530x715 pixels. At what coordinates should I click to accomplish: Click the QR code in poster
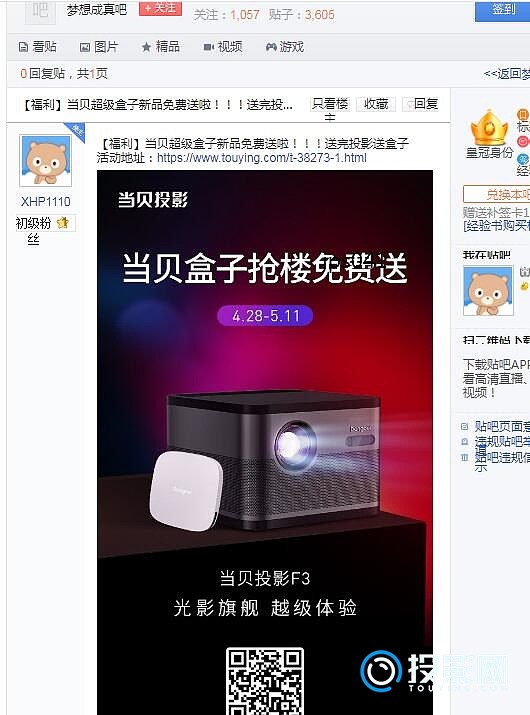(265, 681)
